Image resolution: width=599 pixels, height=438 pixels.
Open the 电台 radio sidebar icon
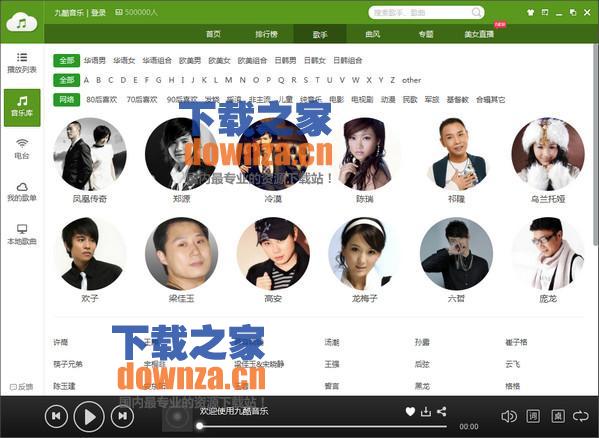click(22, 149)
